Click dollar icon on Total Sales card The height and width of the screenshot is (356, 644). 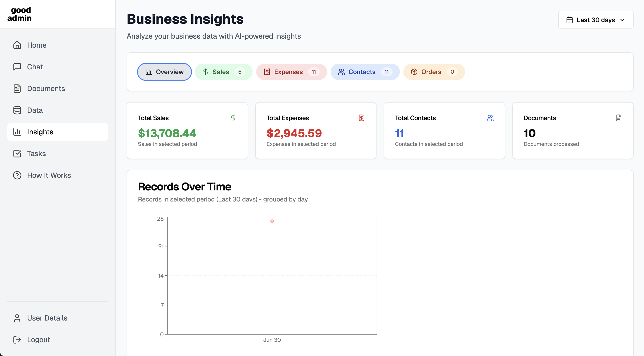pos(233,118)
